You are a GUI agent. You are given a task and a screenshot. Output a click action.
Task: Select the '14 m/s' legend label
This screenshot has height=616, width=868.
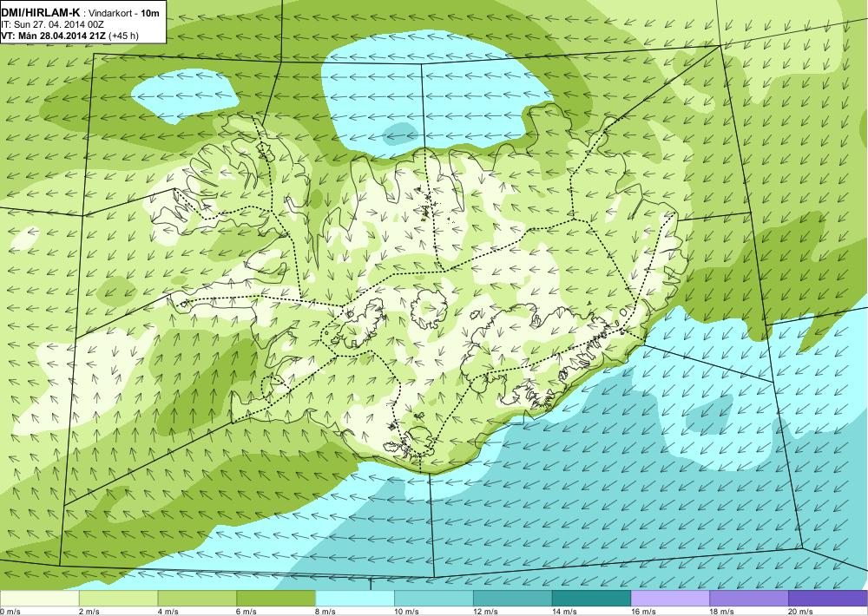point(564,612)
